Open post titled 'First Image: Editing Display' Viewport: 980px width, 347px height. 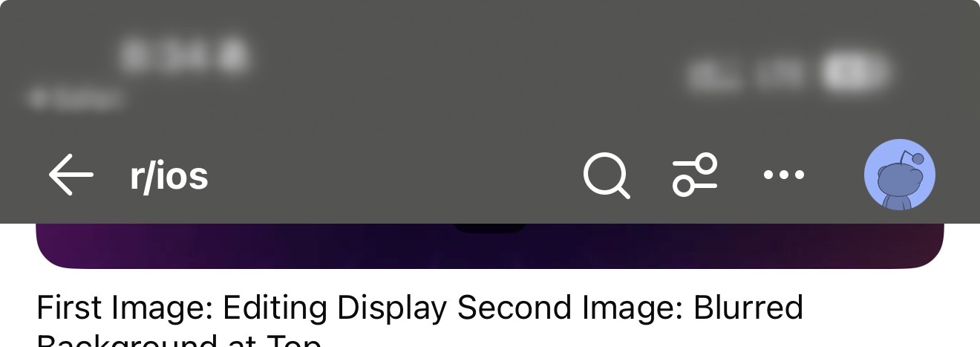420,308
